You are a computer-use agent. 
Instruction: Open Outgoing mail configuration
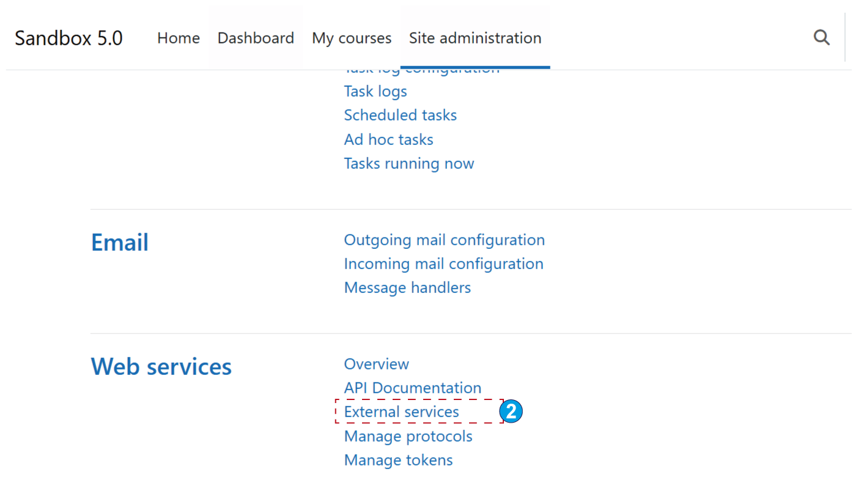click(444, 240)
